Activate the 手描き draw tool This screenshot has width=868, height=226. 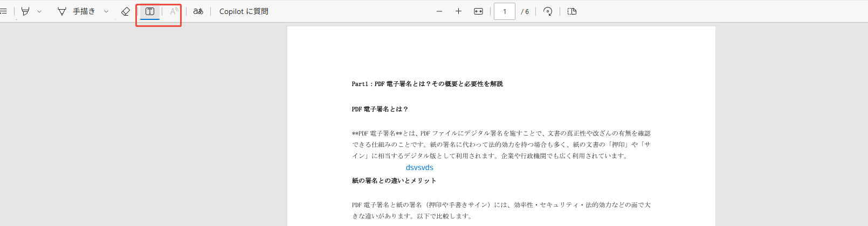tap(76, 11)
